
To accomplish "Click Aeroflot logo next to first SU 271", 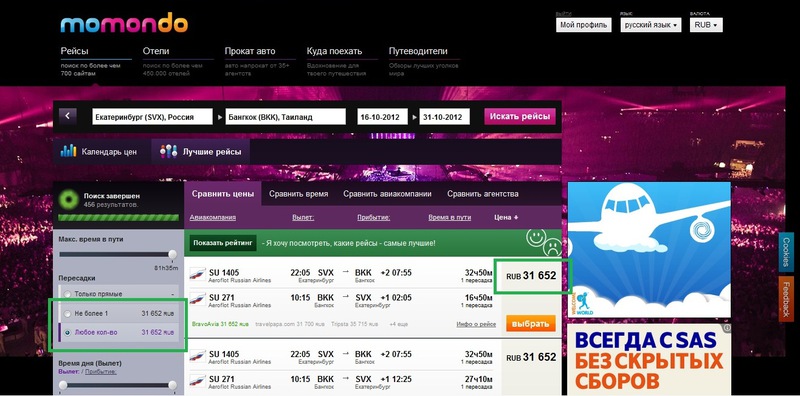I will [197, 300].
